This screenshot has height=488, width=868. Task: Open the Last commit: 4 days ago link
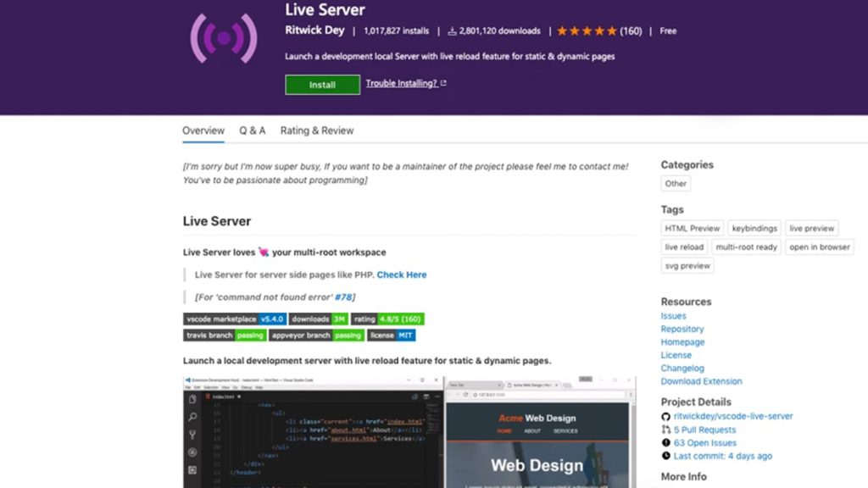(723, 456)
